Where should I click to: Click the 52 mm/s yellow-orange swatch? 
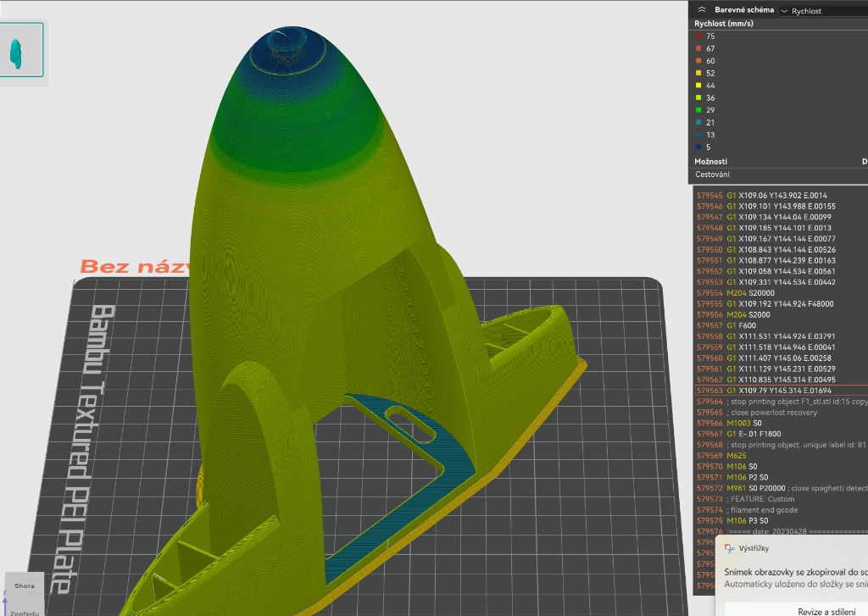pos(698,73)
